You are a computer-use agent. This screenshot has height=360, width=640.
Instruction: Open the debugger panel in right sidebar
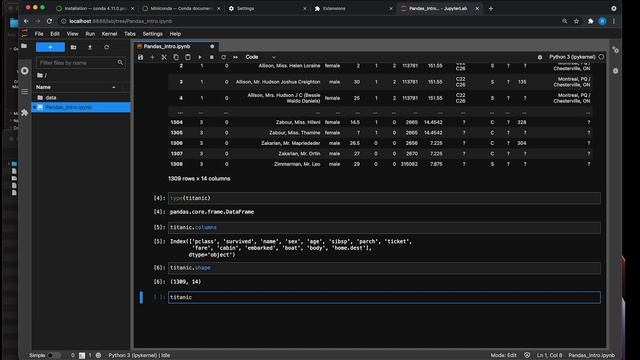(x=615, y=71)
